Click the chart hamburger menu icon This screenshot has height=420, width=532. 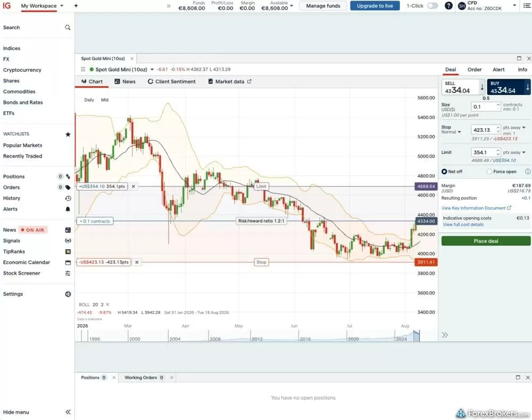tap(83, 69)
